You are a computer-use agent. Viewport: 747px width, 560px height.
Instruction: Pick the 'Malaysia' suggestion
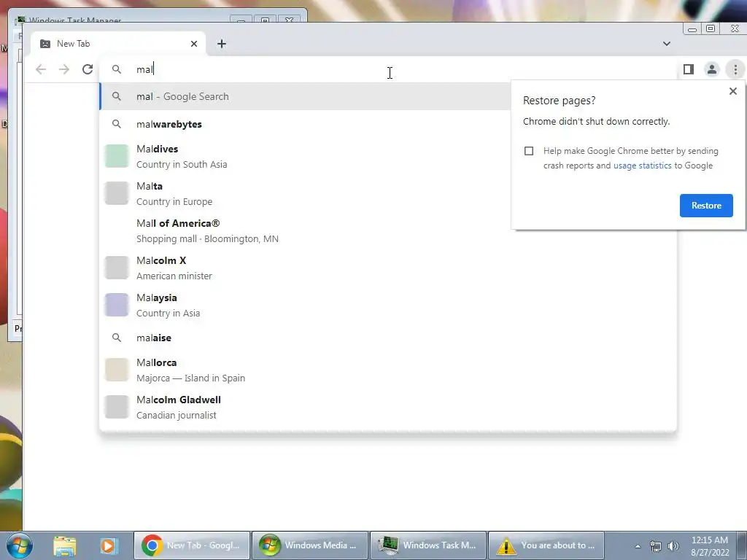(x=388, y=305)
